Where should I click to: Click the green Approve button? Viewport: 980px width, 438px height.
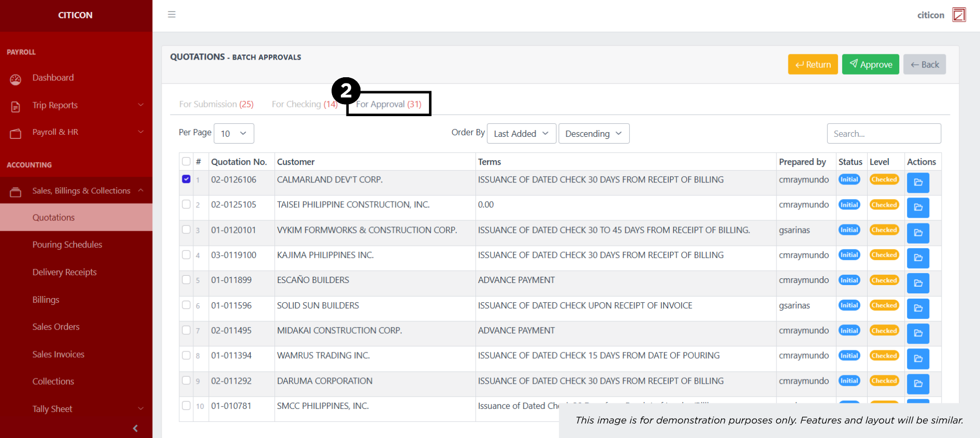point(870,65)
